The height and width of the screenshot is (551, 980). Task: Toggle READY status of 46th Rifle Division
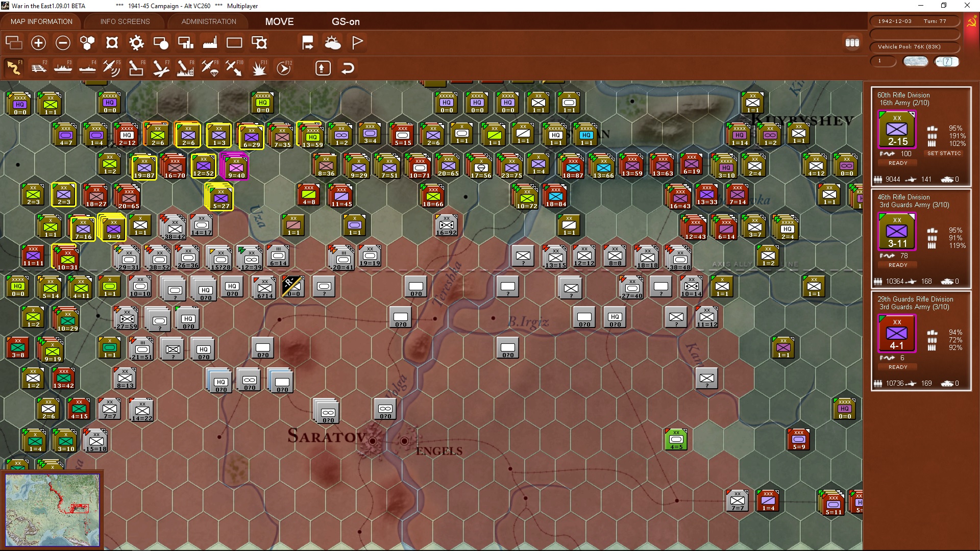898,265
